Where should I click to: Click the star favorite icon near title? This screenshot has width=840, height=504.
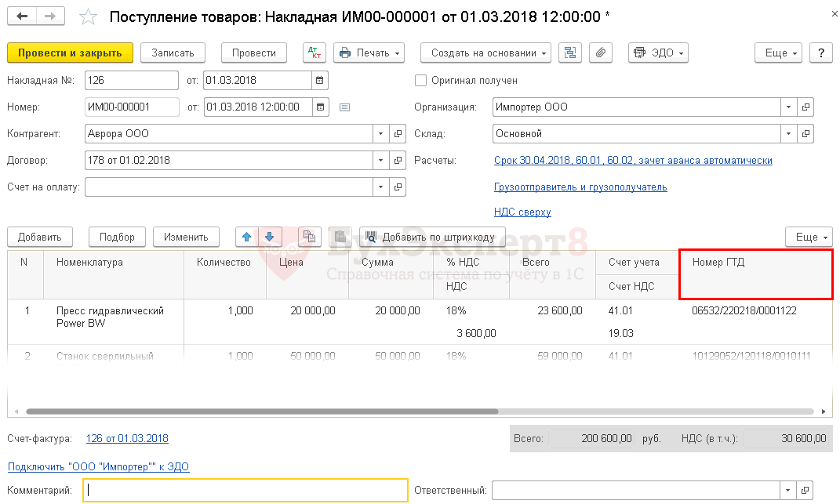(89, 16)
